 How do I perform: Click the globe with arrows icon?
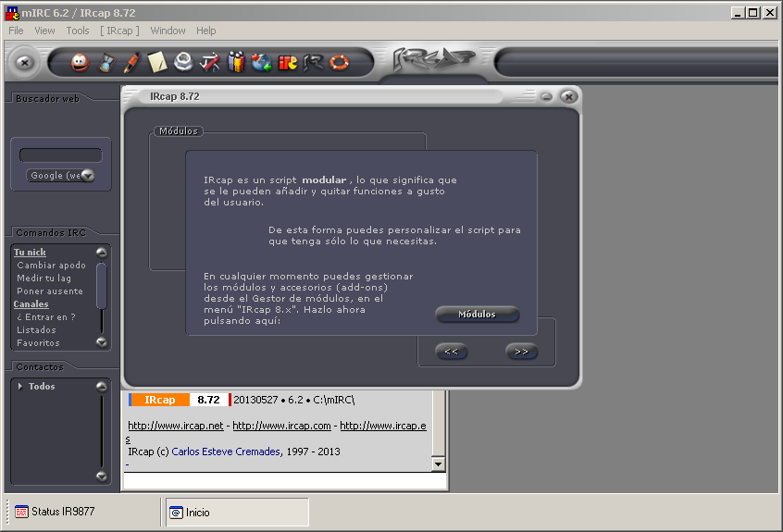click(262, 63)
